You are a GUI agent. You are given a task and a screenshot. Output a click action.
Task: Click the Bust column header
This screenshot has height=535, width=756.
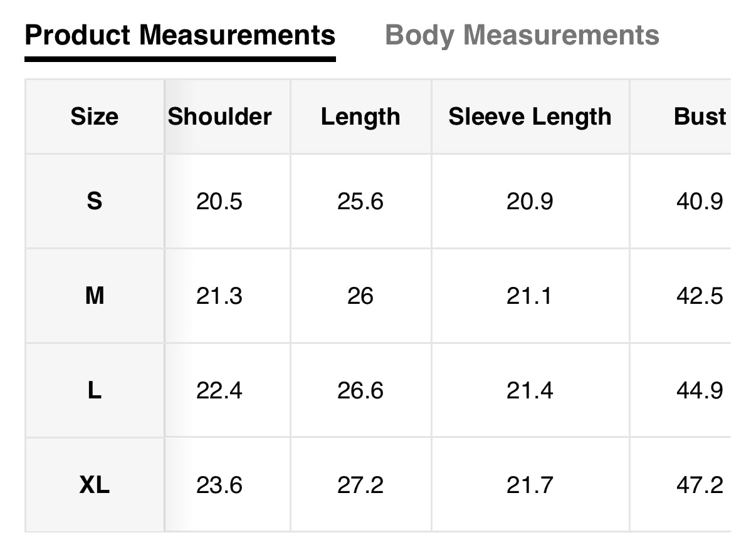(x=700, y=117)
